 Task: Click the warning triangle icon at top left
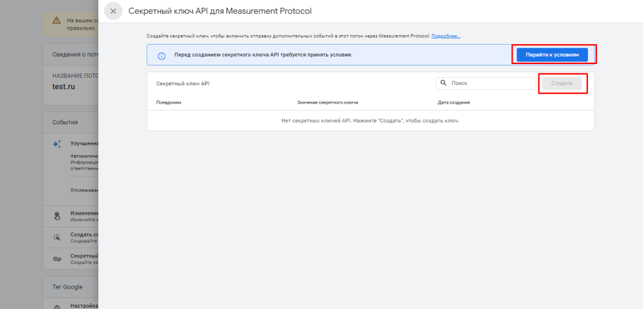[56, 21]
